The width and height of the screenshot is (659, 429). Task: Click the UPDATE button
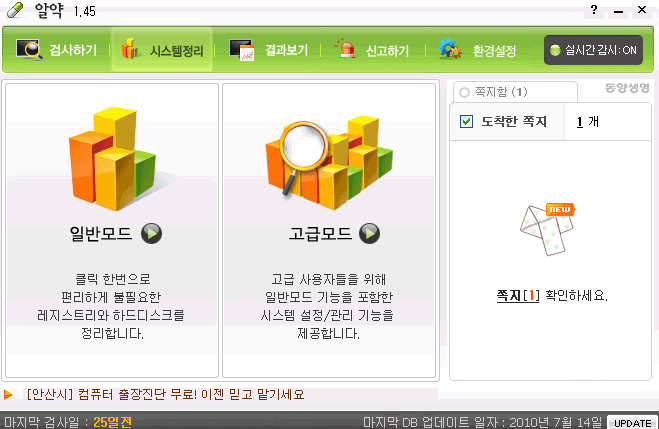[633, 423]
